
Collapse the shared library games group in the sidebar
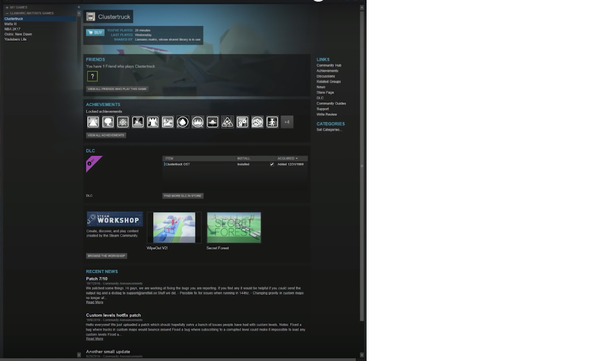pyautogui.click(x=7, y=13)
